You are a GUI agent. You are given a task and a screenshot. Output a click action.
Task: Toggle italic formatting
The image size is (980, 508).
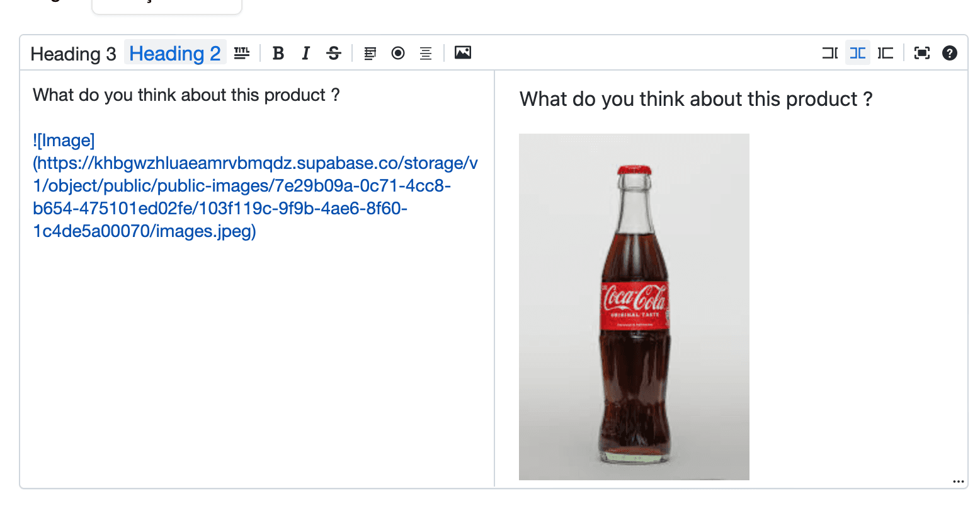tap(305, 53)
